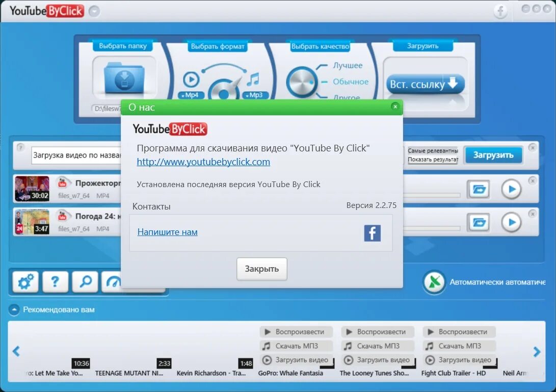Open Facebook page icon in About dialog
This screenshot has height=392, width=556.
373,233
